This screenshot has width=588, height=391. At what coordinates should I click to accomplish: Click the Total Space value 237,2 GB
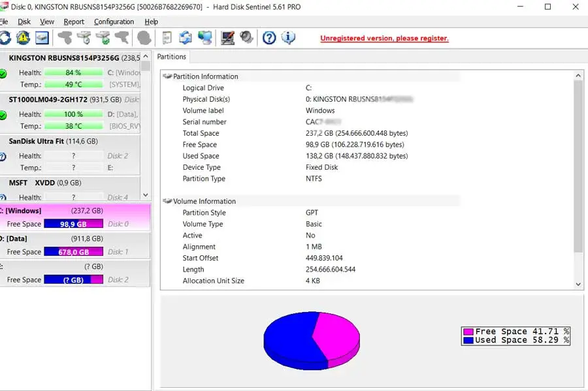tap(357, 133)
